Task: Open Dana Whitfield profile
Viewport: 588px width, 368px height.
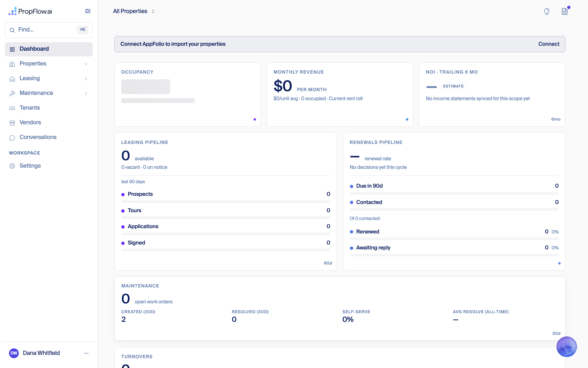Action: click(x=41, y=353)
